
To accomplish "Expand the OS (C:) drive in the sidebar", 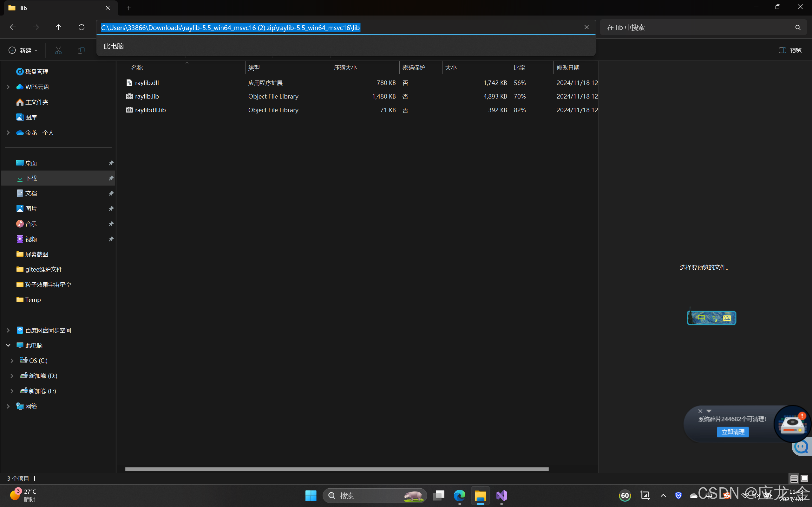I will (12, 360).
